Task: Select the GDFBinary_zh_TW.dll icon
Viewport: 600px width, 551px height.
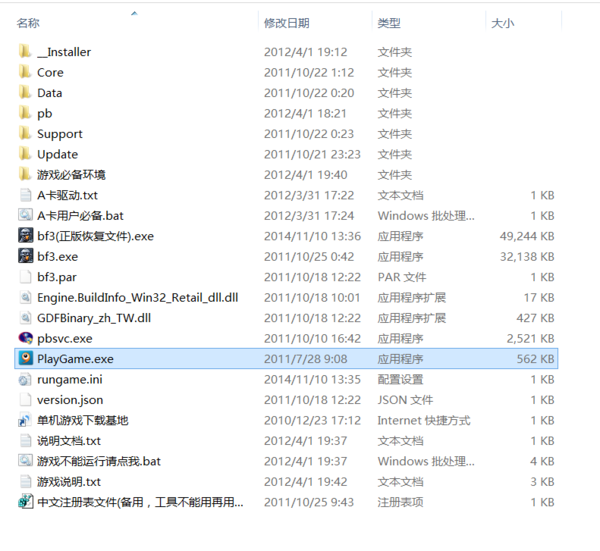Action: click(25, 318)
